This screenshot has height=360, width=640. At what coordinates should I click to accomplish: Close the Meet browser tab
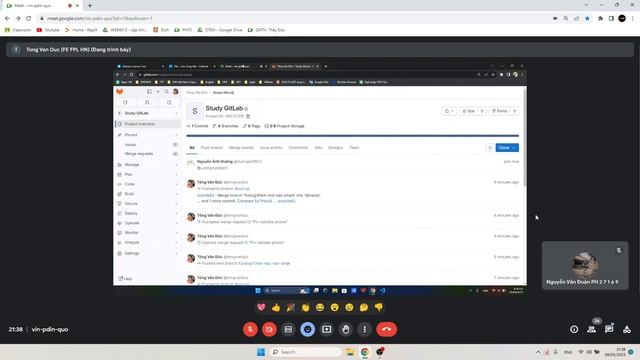pos(77,6)
